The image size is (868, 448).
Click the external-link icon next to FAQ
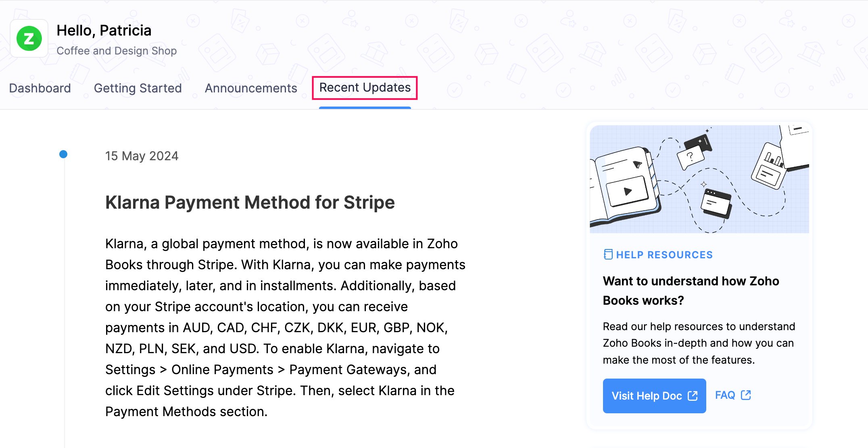(746, 395)
